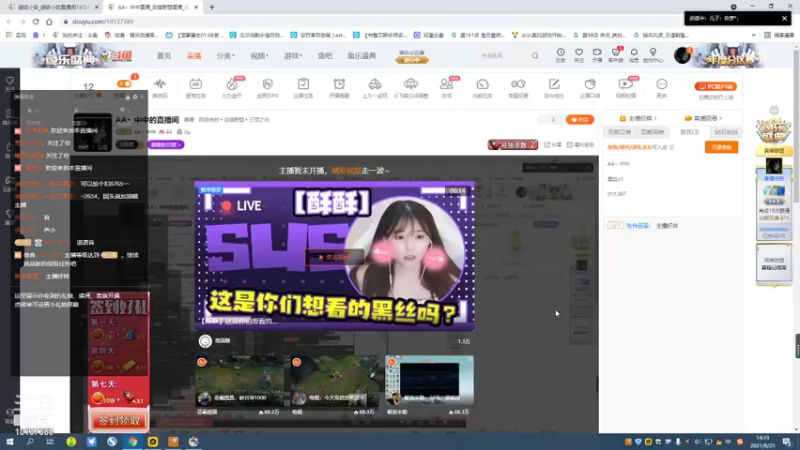This screenshot has height=450, width=800.
Task: Expand the 视频 dropdown in navigation
Action: [x=259, y=56]
